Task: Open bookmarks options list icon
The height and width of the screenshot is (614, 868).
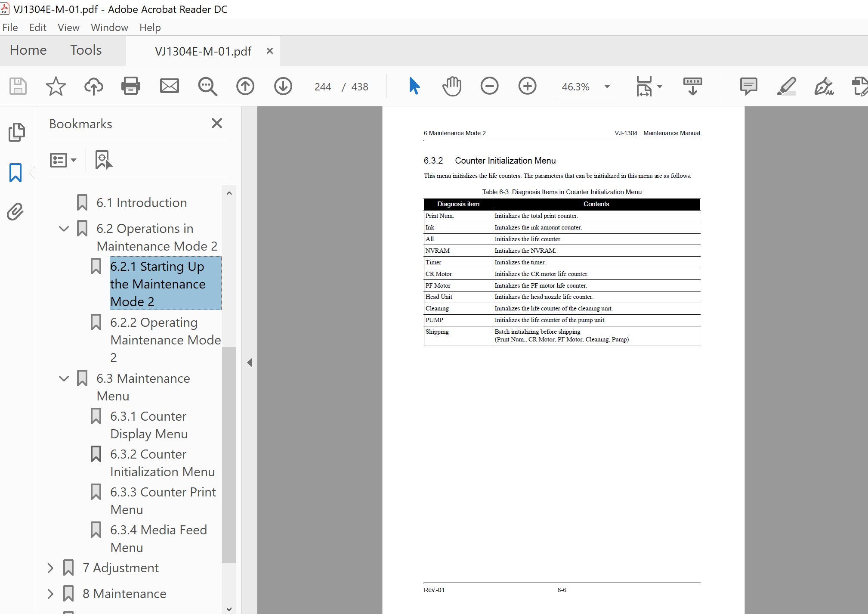Action: [63, 160]
